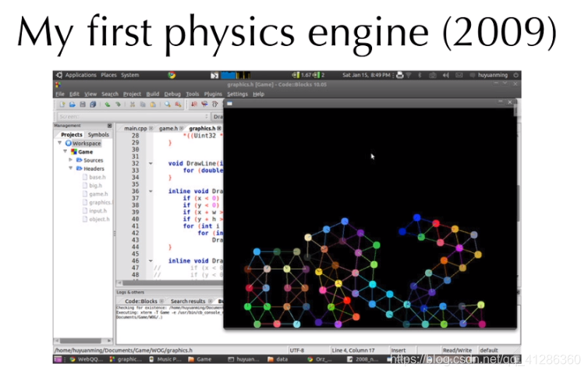Save the current file via floppy icon
588x374 pixels.
pyautogui.click(x=83, y=105)
